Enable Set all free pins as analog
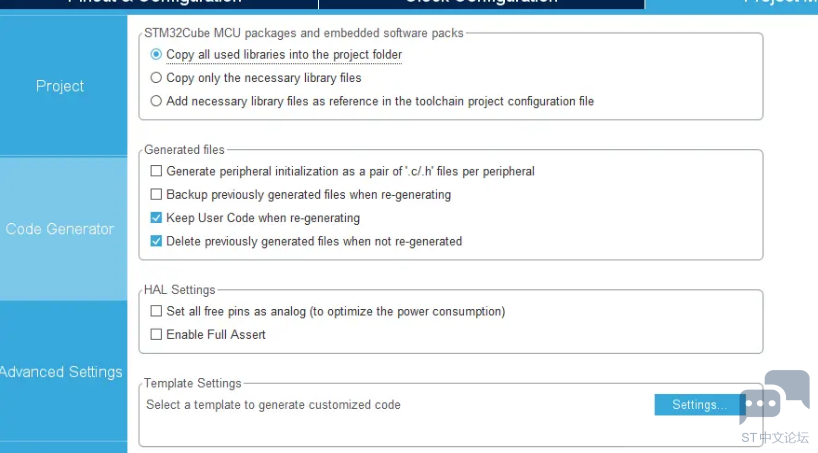The image size is (818, 453). pyautogui.click(x=156, y=311)
